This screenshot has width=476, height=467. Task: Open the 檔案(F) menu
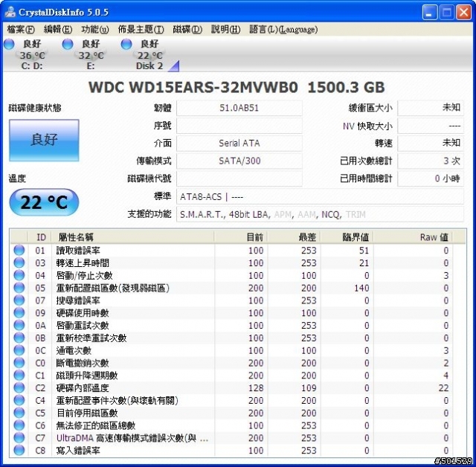pyautogui.click(x=21, y=30)
